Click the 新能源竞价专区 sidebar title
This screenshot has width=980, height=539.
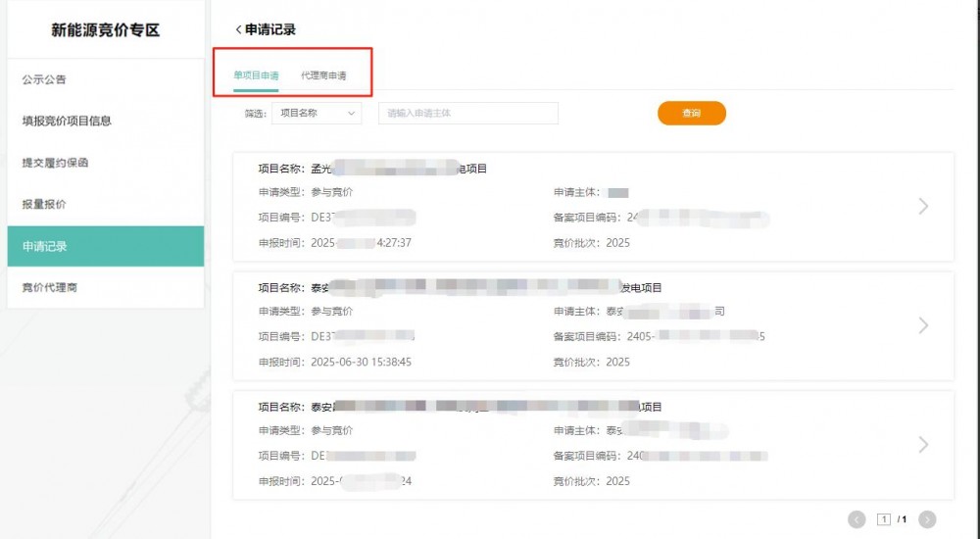click(x=105, y=30)
